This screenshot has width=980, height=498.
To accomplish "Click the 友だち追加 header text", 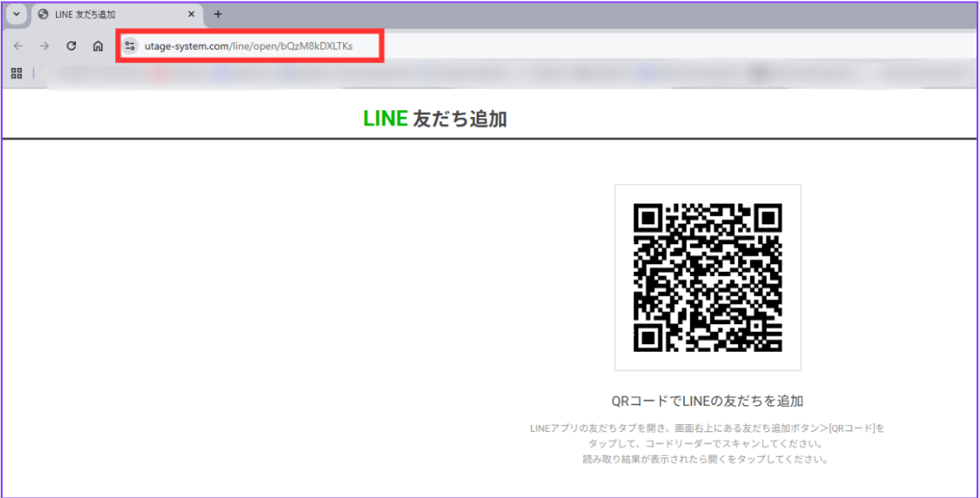I will (459, 120).
